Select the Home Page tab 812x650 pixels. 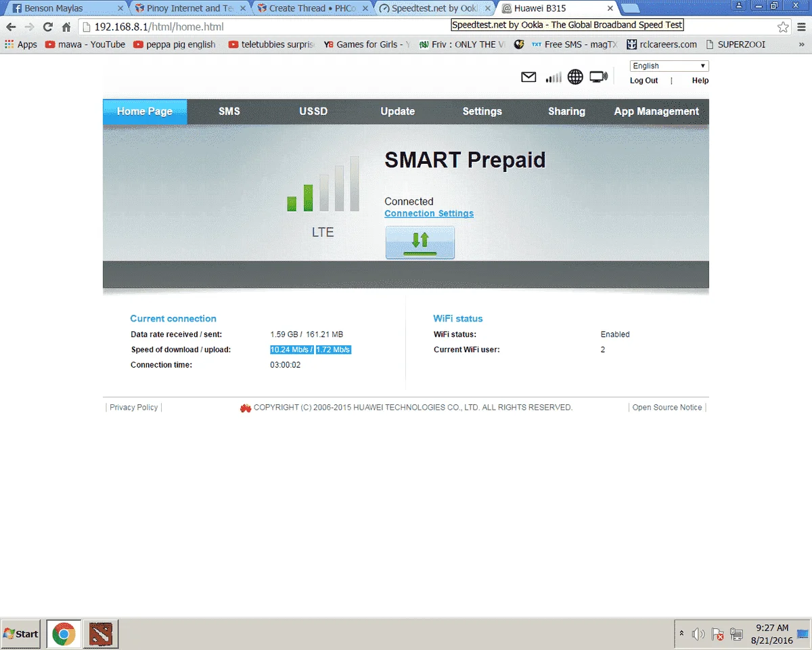(145, 112)
